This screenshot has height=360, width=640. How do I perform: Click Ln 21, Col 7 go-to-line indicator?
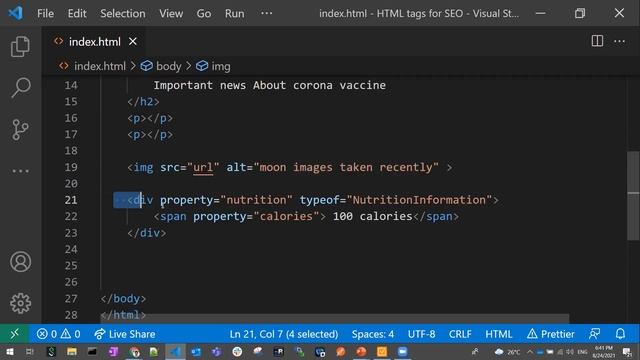click(284, 334)
